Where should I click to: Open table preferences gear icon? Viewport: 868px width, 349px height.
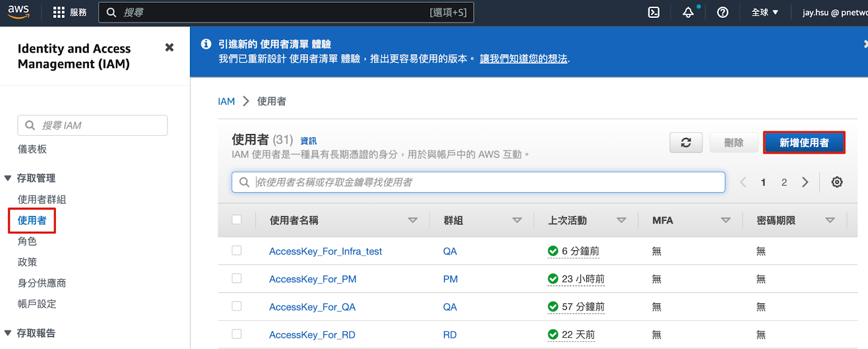coord(837,182)
